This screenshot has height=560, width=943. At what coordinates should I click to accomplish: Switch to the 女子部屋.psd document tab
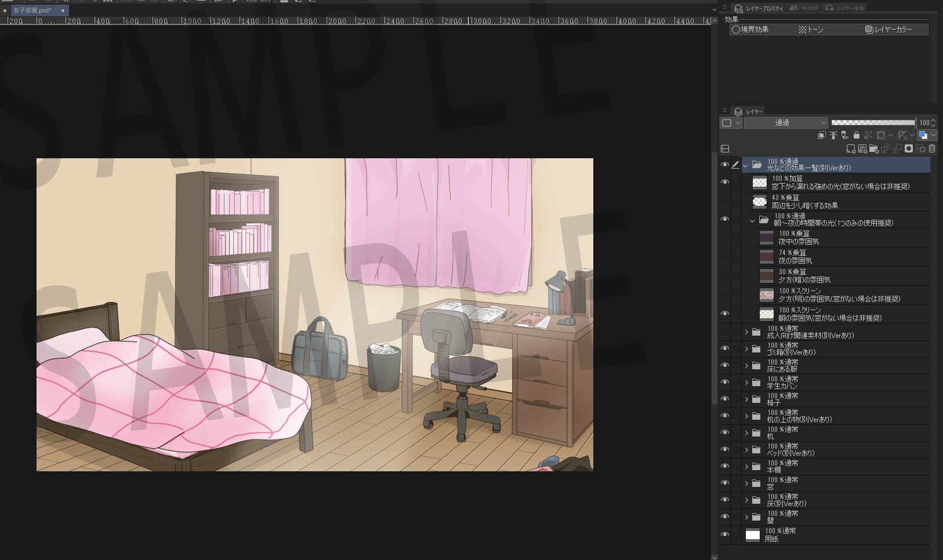[32, 10]
